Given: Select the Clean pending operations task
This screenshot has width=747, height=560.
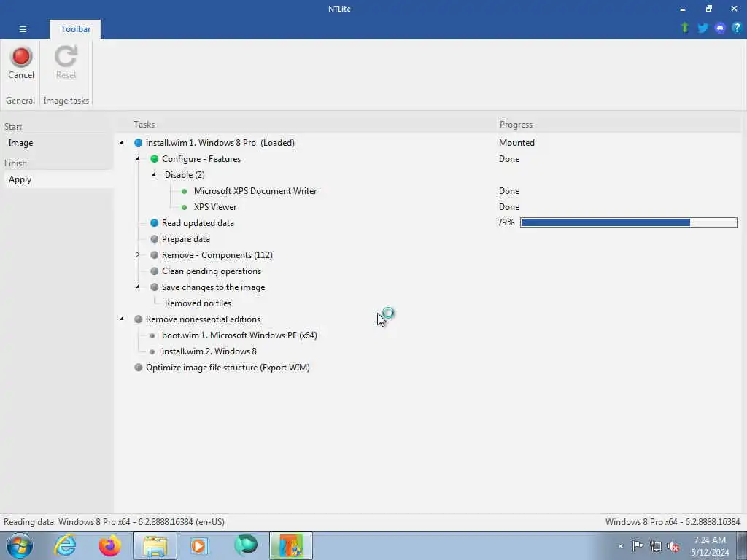Looking at the screenshot, I should coord(212,271).
